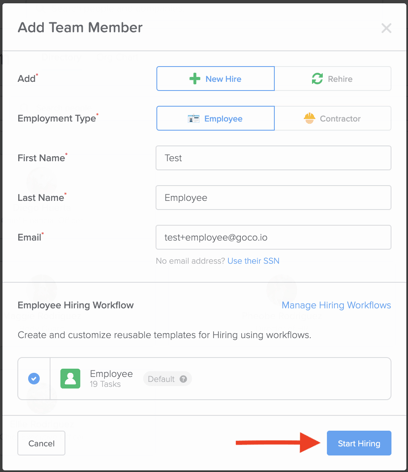Image resolution: width=408 pixels, height=472 pixels.
Task: Open the Use their SSN link
Action: 253,261
